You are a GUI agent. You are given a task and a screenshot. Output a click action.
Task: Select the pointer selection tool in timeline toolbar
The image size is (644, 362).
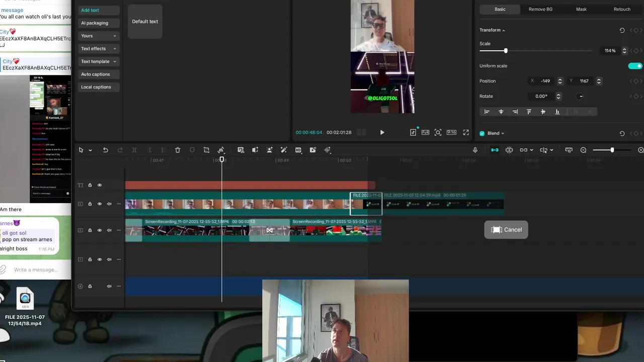coord(81,150)
